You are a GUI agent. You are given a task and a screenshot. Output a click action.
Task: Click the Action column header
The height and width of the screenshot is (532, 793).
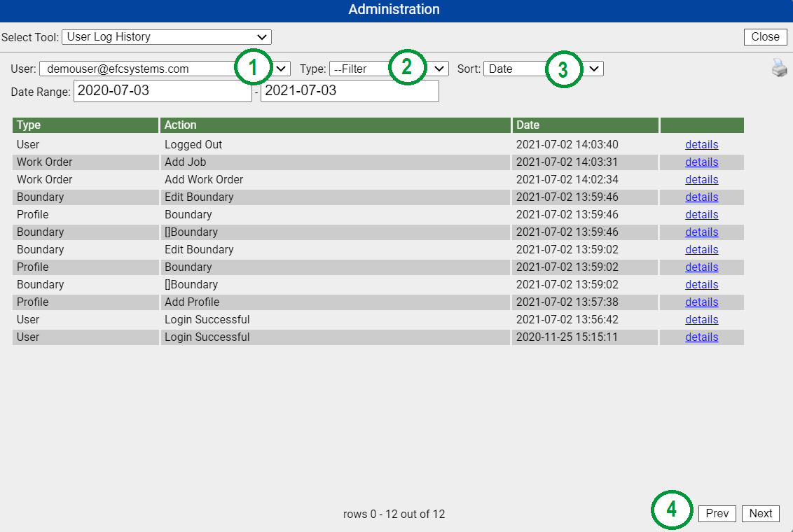[x=336, y=125]
